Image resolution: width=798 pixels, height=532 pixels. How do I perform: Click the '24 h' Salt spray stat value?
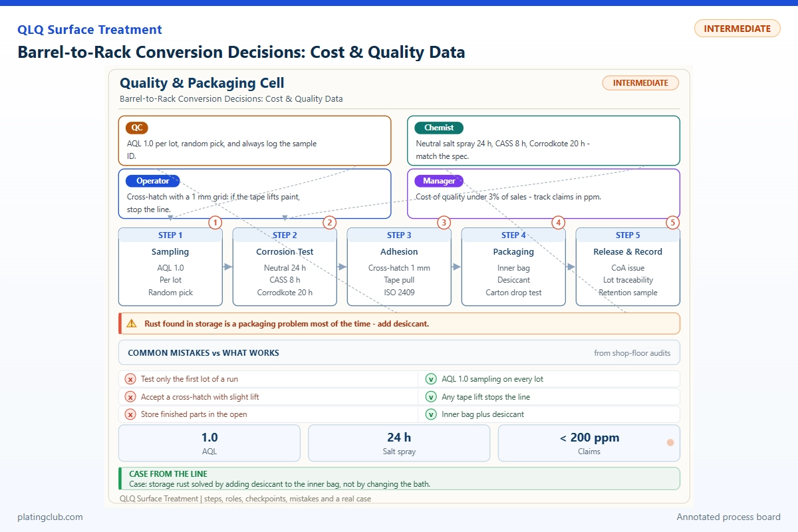(x=399, y=438)
